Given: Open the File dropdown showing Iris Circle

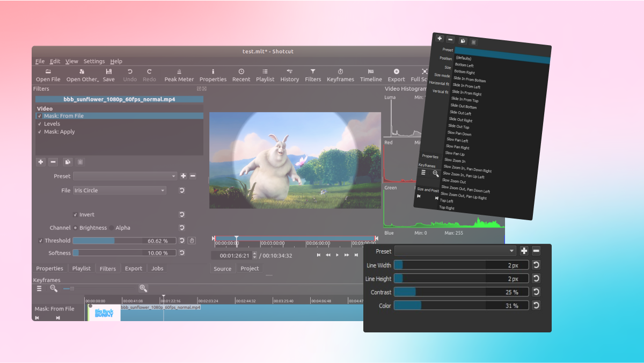Looking at the screenshot, I should (120, 191).
